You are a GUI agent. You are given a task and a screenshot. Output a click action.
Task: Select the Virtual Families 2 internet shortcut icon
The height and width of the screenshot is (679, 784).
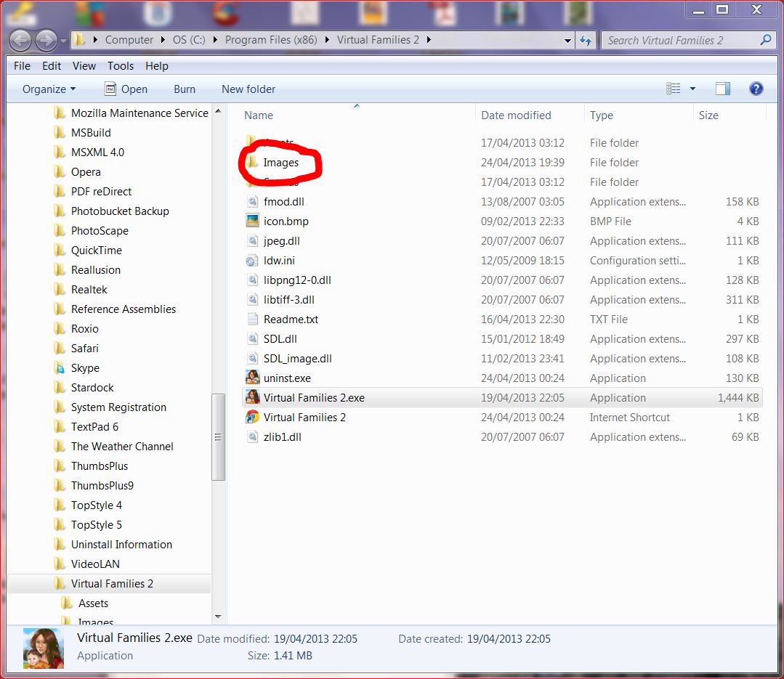click(x=253, y=417)
